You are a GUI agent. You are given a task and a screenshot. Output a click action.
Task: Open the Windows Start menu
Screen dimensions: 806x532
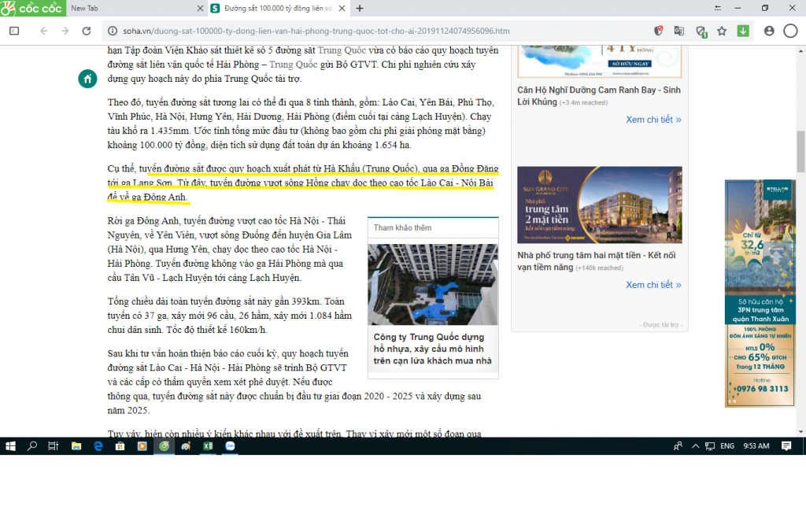pos(10,446)
